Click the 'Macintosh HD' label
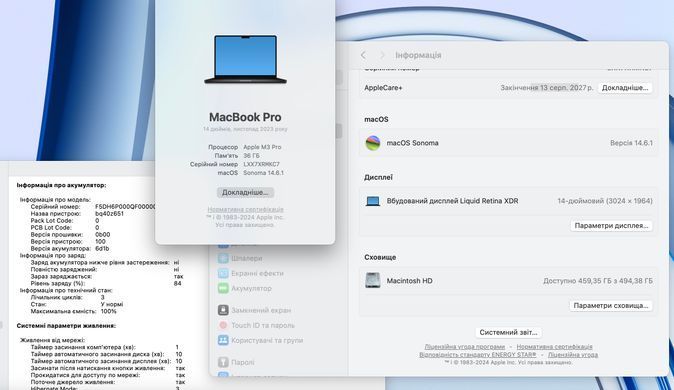The image size is (674, 390). [x=410, y=281]
